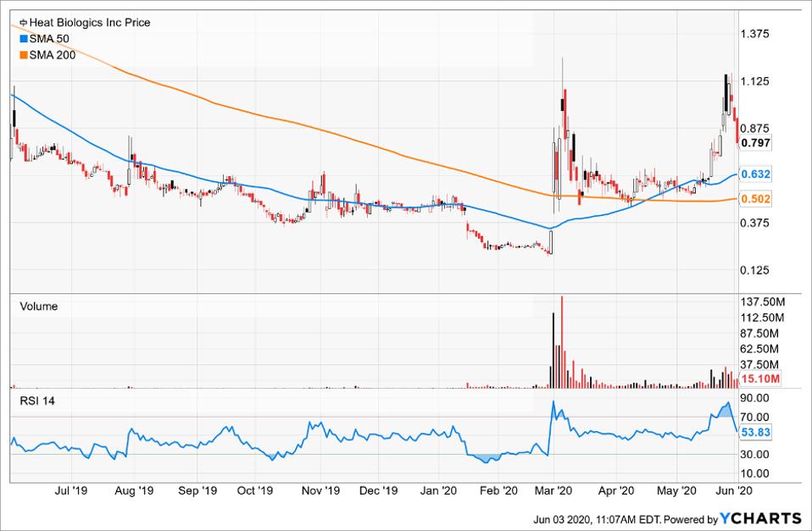
Task: Click the 87.50M volume axis label
Action: 759,334
